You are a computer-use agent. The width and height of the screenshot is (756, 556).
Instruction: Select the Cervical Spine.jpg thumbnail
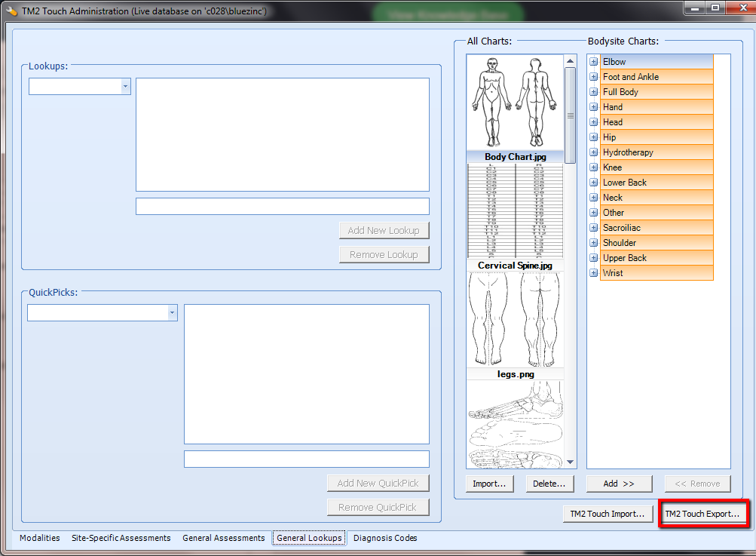point(515,217)
